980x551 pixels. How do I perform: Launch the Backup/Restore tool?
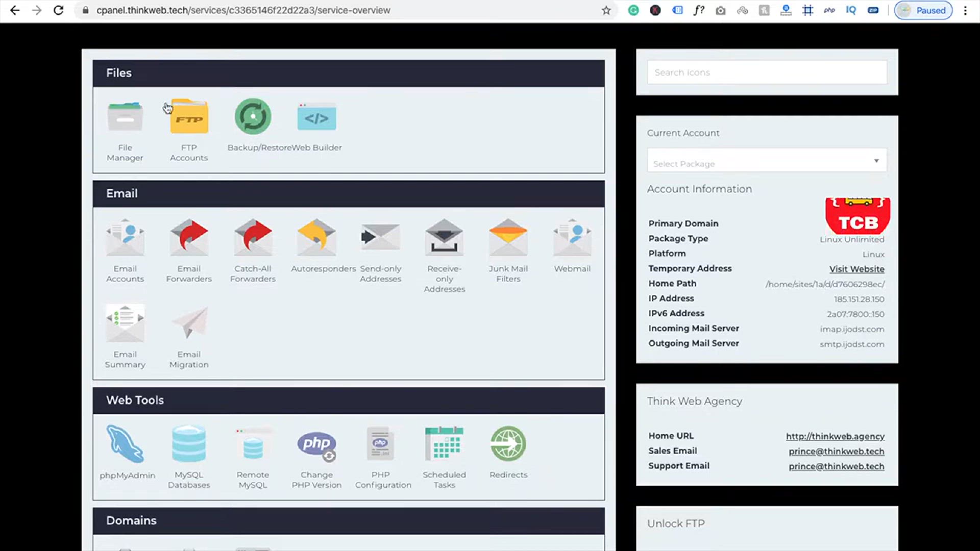pyautogui.click(x=253, y=117)
